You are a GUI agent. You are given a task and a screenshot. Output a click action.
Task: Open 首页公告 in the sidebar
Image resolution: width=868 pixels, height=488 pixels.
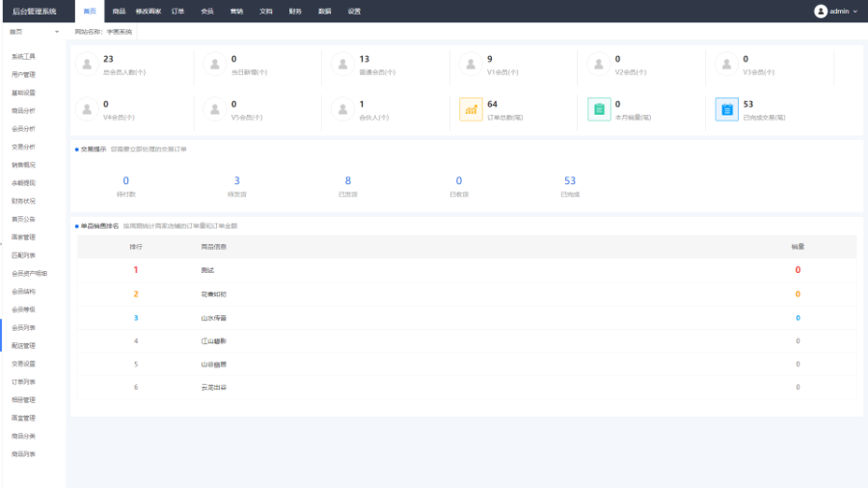tap(23, 219)
